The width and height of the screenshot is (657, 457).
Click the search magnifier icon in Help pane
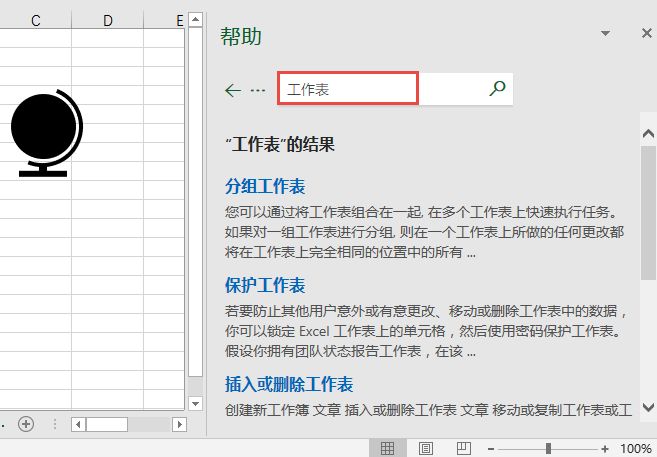(x=497, y=89)
